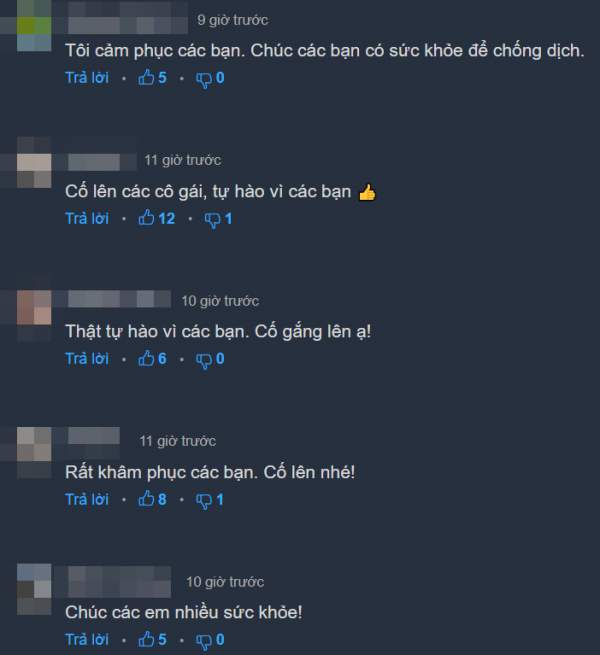Click thumbs-up with 12 likes
Image resolution: width=600 pixels, height=655 pixels.
coord(156,218)
